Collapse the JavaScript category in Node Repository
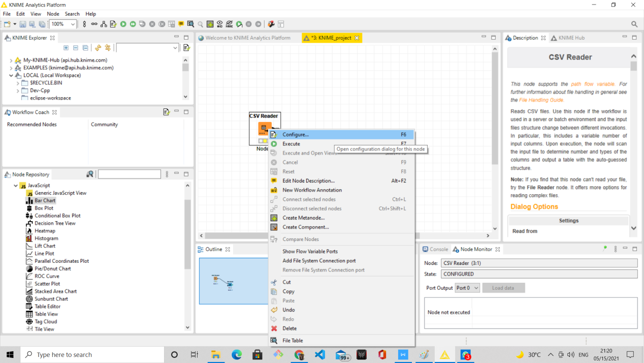 click(16, 186)
